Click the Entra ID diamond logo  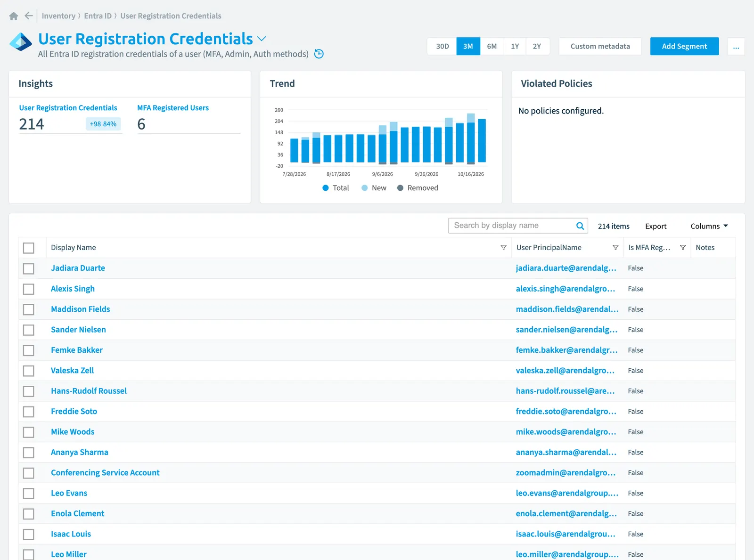tap(21, 42)
